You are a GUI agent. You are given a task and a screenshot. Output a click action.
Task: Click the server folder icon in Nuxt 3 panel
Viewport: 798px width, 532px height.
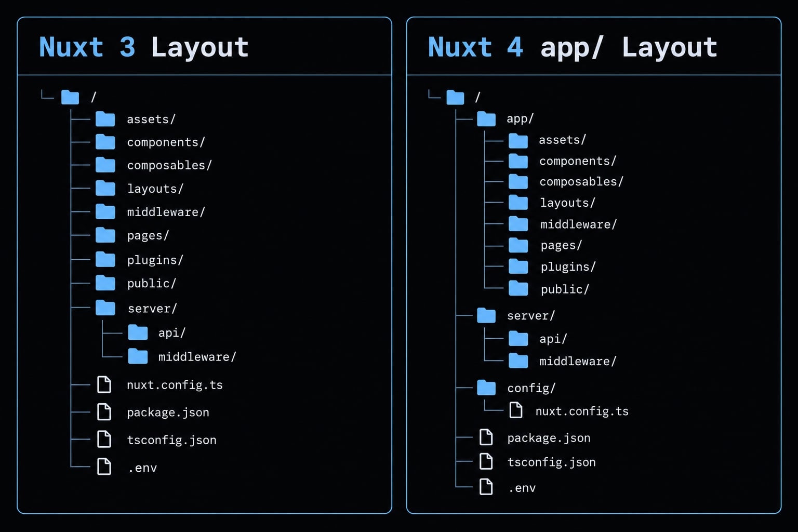tap(105, 308)
